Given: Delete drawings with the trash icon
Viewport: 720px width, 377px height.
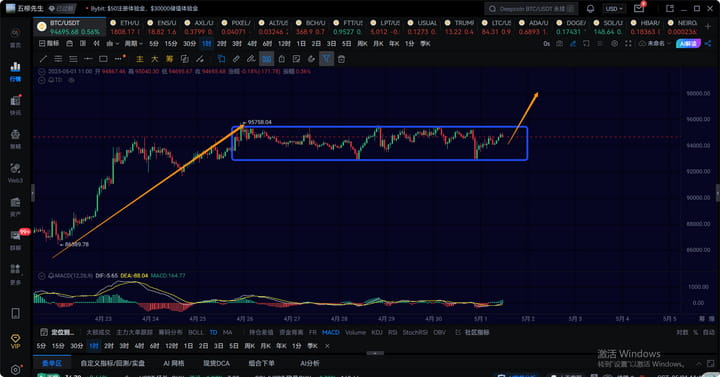Looking at the screenshot, I should (x=341, y=59).
